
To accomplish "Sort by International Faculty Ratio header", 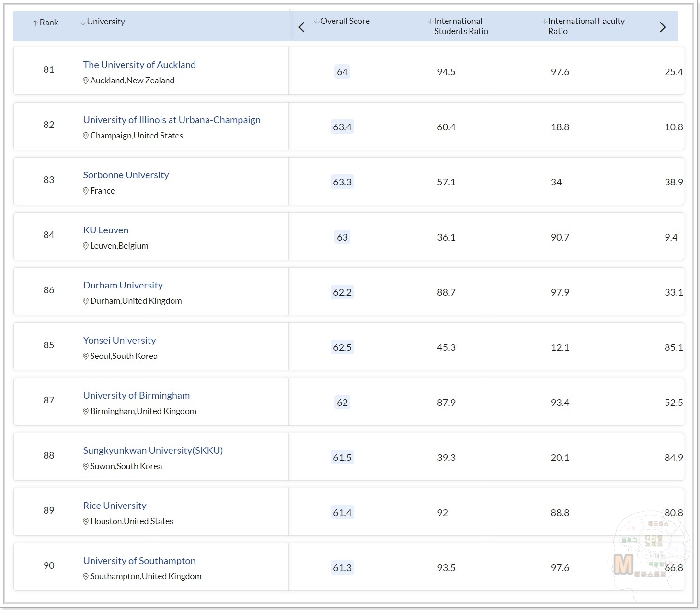I will pyautogui.click(x=583, y=26).
